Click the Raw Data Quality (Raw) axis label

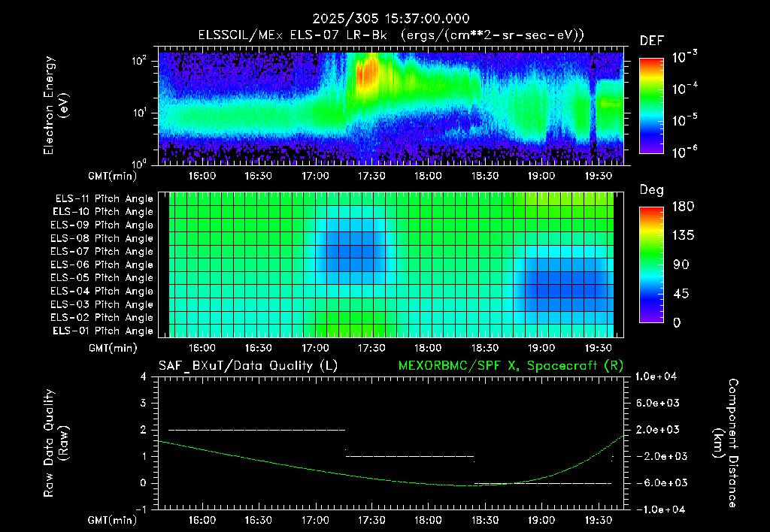56,443
